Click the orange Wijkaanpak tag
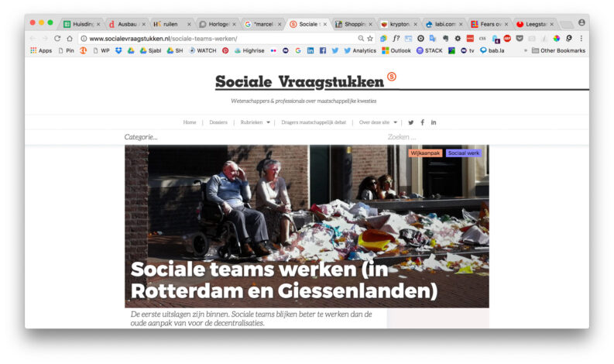The height and width of the screenshot is (364, 614). [x=425, y=153]
